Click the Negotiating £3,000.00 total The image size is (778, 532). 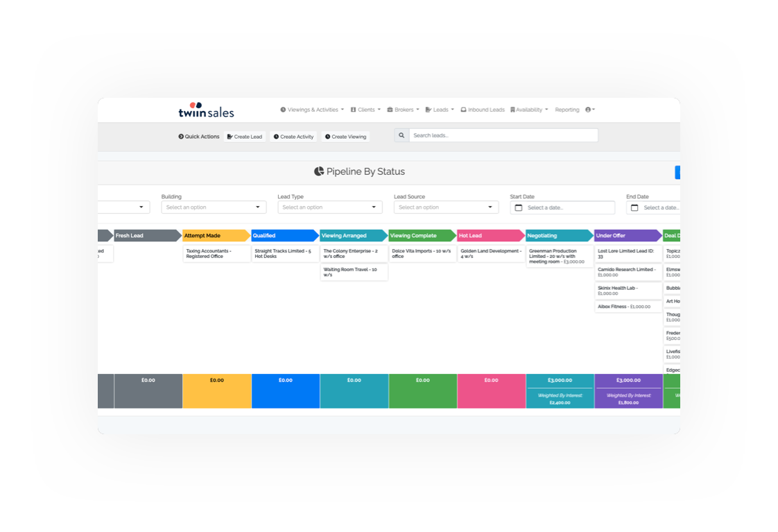pos(560,380)
